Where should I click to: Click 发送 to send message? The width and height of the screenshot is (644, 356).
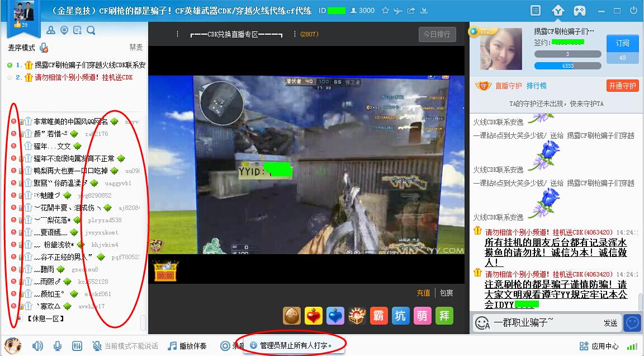pyautogui.click(x=610, y=323)
